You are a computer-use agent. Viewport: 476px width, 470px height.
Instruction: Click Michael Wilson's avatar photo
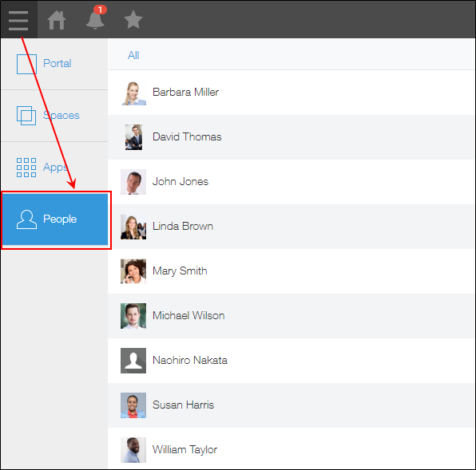coord(133,316)
